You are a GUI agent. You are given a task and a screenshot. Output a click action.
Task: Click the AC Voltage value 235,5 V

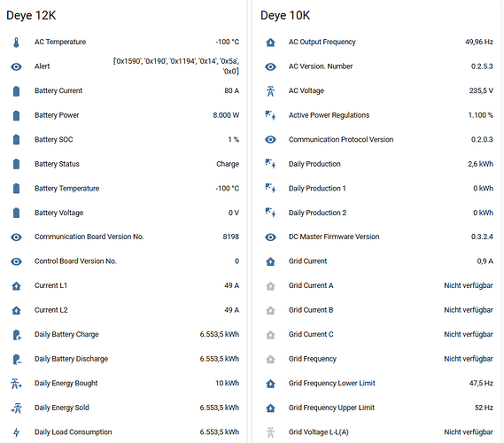[x=481, y=90]
